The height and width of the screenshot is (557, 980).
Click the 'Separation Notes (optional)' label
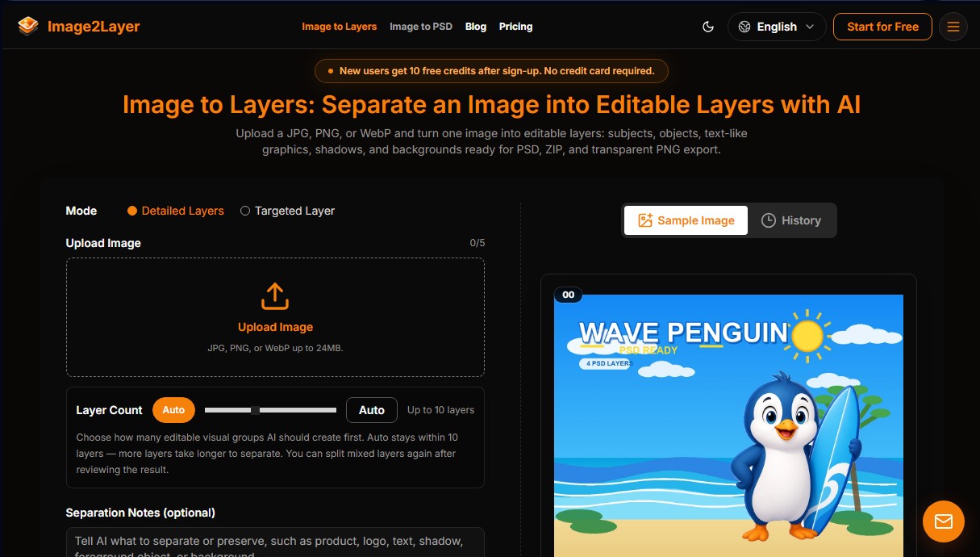(x=140, y=513)
